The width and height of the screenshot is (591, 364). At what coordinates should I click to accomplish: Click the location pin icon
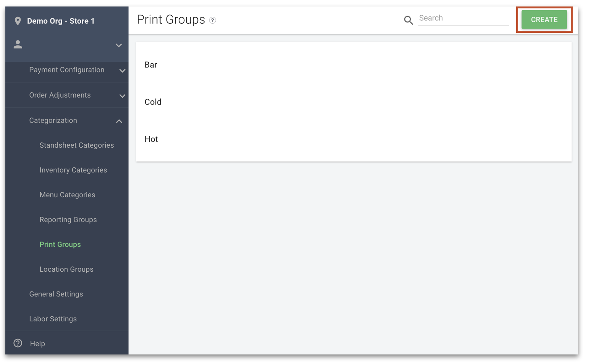(18, 21)
